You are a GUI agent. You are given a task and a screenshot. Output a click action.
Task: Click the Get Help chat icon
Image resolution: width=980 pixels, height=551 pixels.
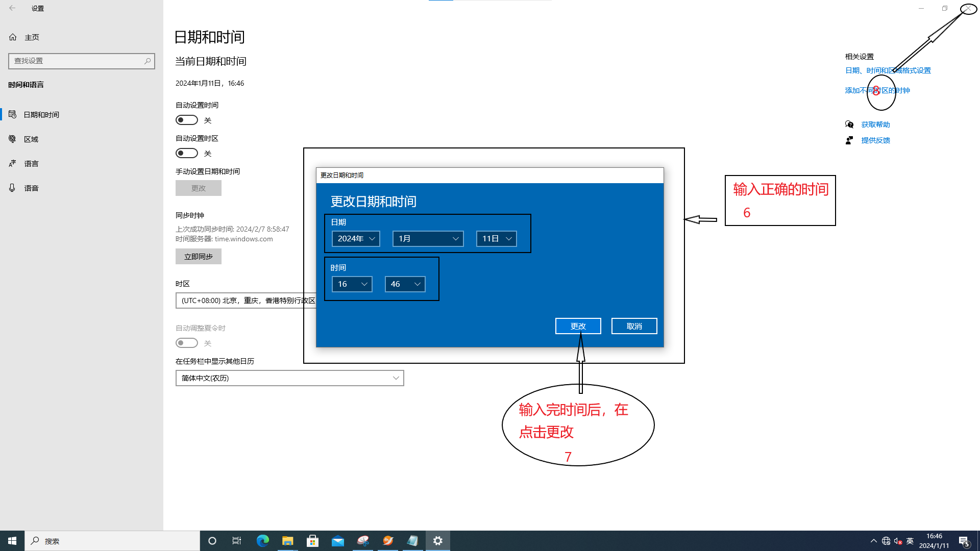pos(849,124)
